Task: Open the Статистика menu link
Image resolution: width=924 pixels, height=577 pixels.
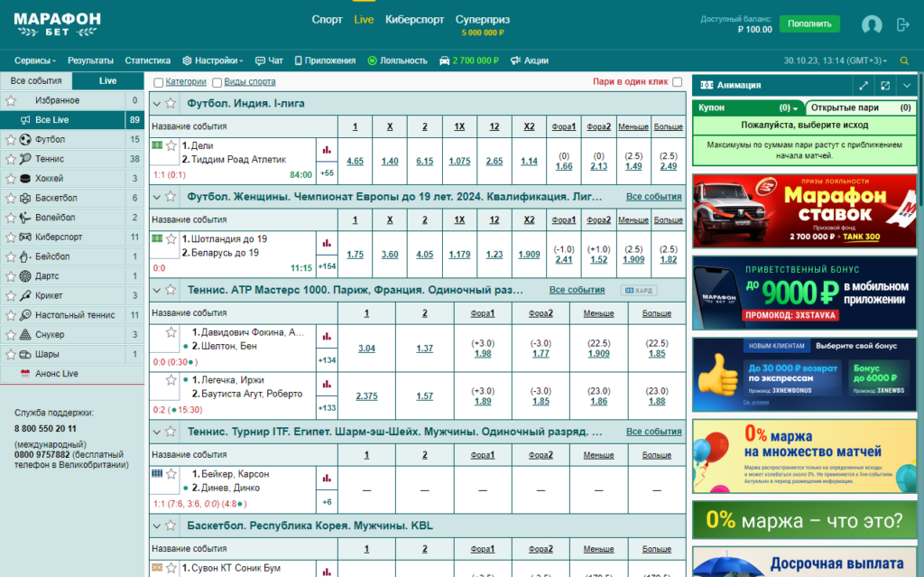Action: click(147, 60)
